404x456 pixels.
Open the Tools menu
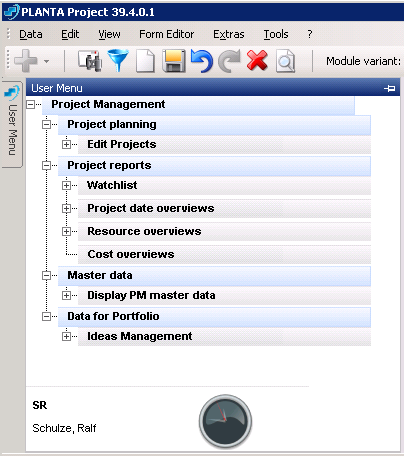click(276, 34)
